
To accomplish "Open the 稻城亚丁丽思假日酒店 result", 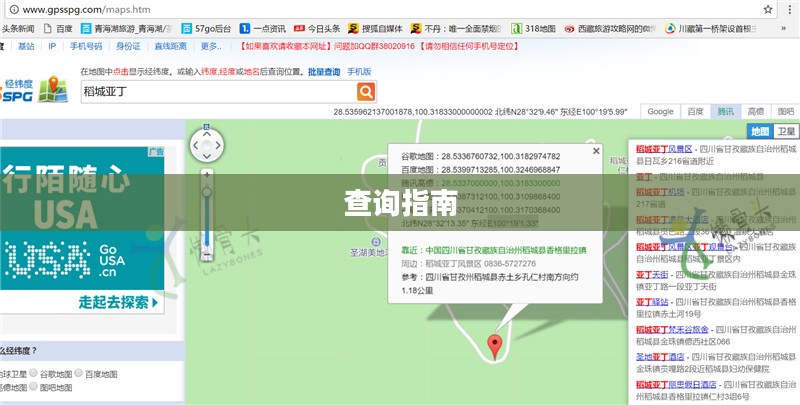I will [676, 385].
